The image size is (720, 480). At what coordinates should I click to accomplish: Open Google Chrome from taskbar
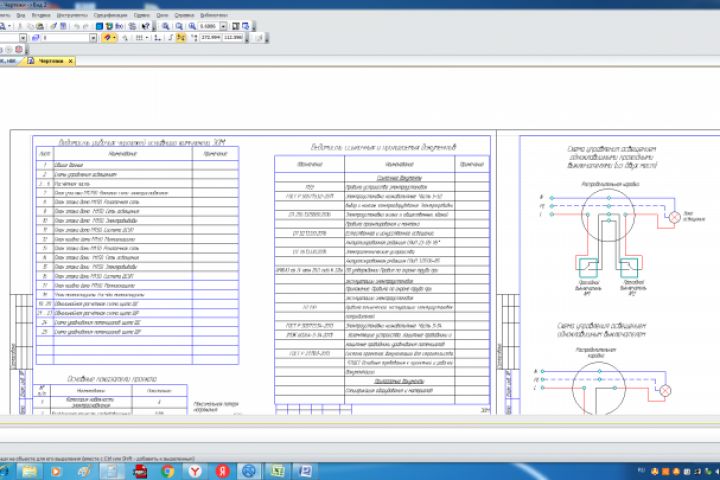[x=168, y=471]
